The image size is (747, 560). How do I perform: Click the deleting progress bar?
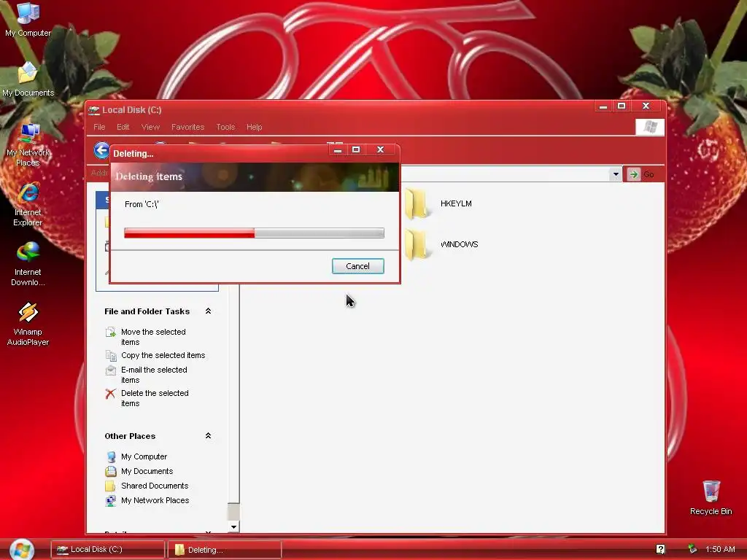click(254, 233)
